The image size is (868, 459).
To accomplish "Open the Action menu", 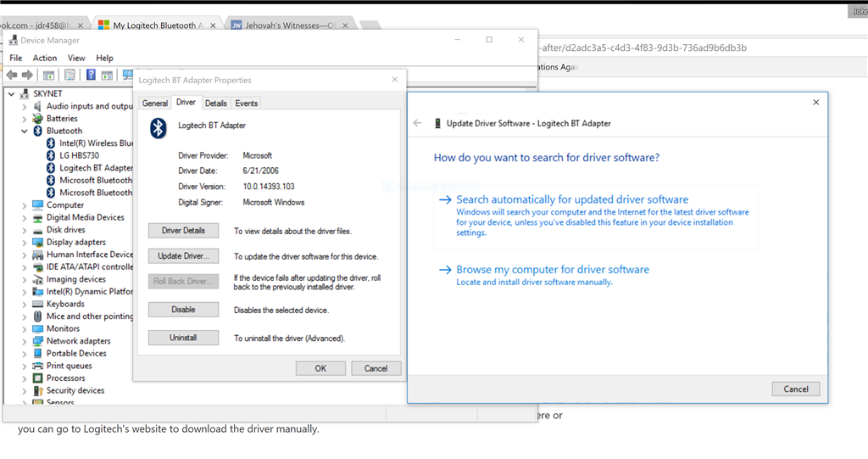I will tap(45, 58).
